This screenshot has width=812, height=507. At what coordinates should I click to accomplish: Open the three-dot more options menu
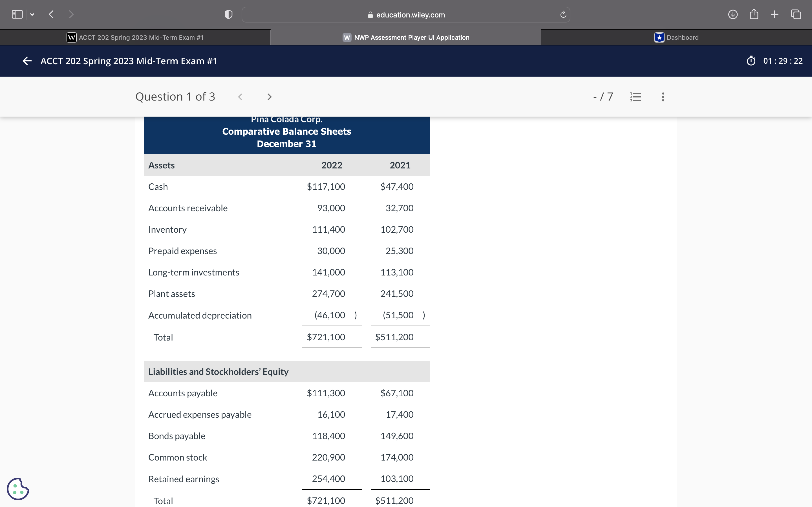click(x=663, y=97)
